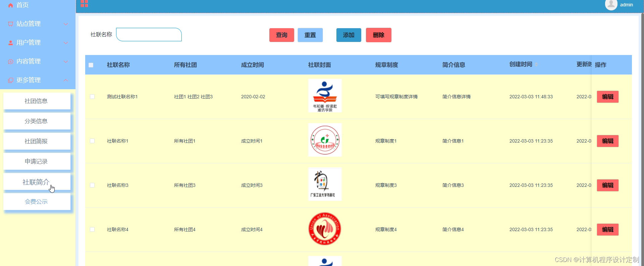Open the cover image for 社联名称1
This screenshot has width=644, height=266.
point(325,140)
